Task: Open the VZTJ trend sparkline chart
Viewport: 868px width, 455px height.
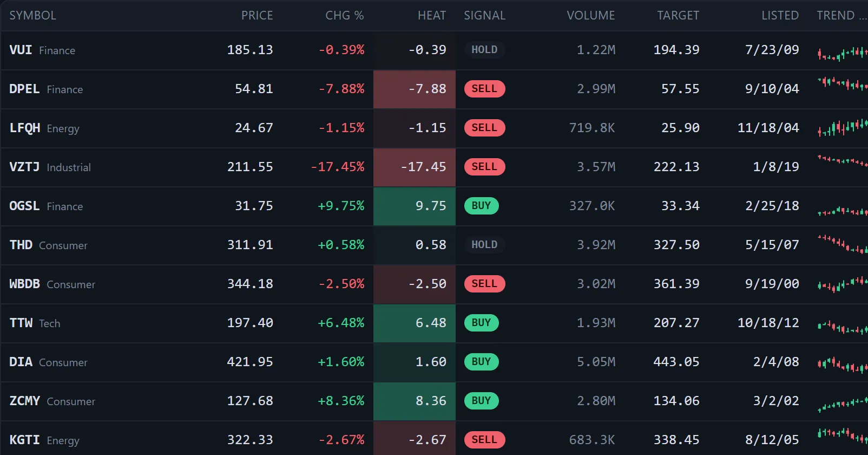Action: [x=843, y=161]
